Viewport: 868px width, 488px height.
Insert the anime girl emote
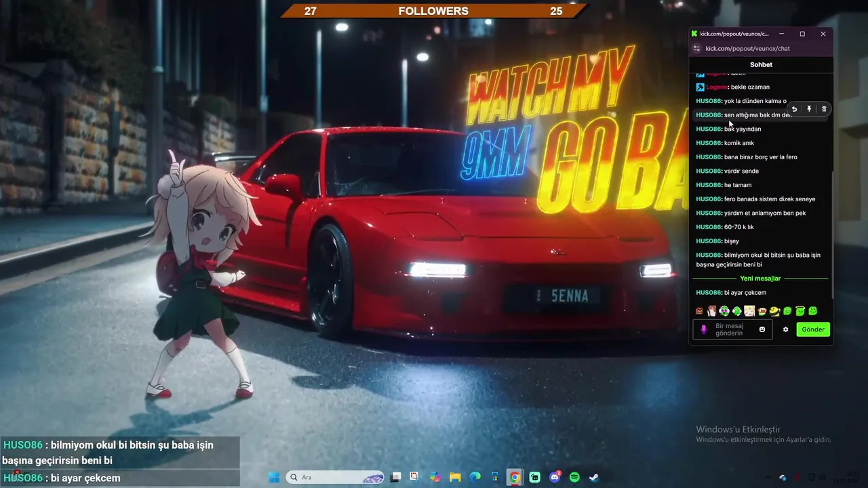coord(712,311)
